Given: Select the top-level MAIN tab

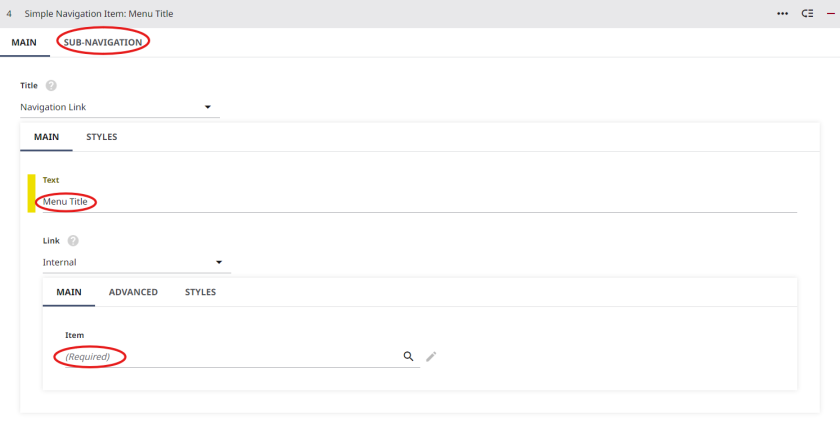Looking at the screenshot, I should tap(24, 42).
